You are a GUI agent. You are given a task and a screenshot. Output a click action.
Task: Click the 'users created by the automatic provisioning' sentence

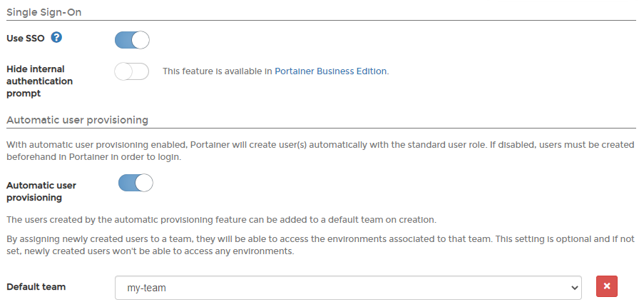pos(221,219)
